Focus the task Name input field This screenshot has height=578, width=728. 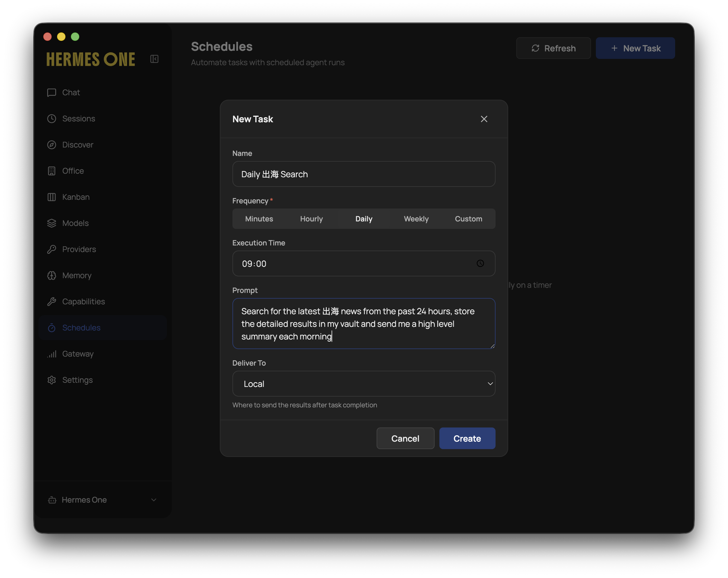pos(364,174)
